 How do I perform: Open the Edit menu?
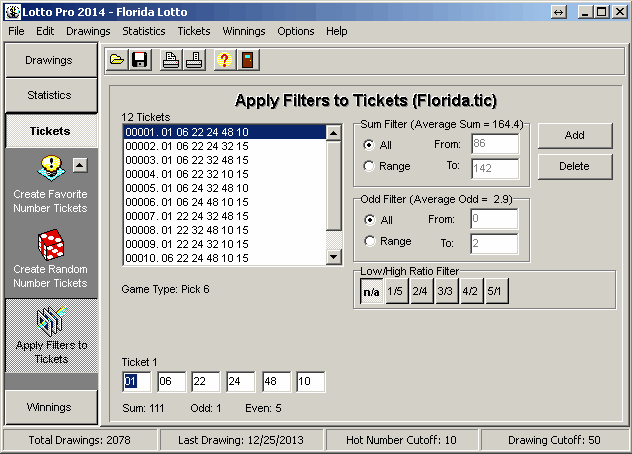tap(45, 31)
